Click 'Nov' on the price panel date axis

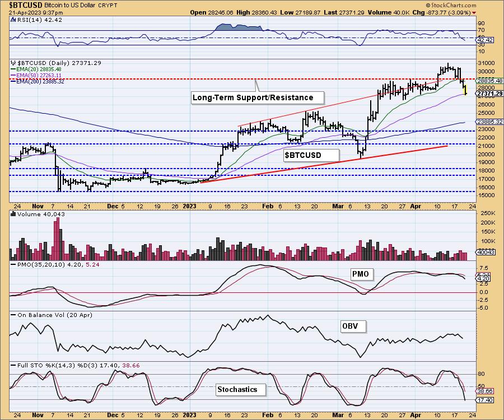(x=38, y=206)
